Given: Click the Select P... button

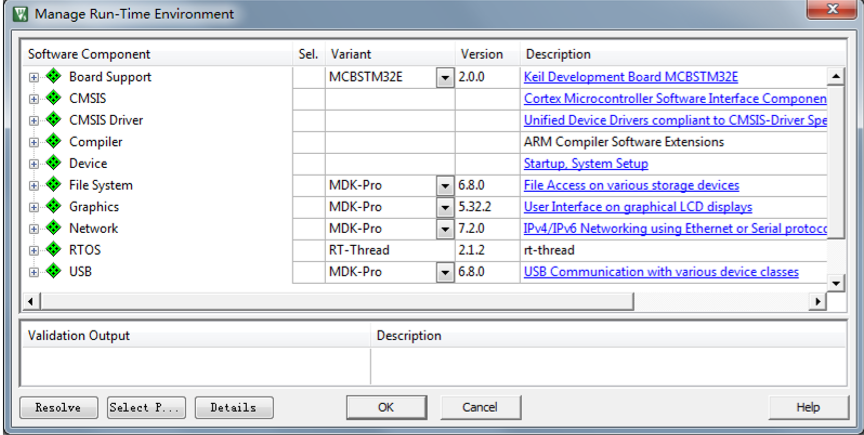Looking at the screenshot, I should [x=146, y=407].
